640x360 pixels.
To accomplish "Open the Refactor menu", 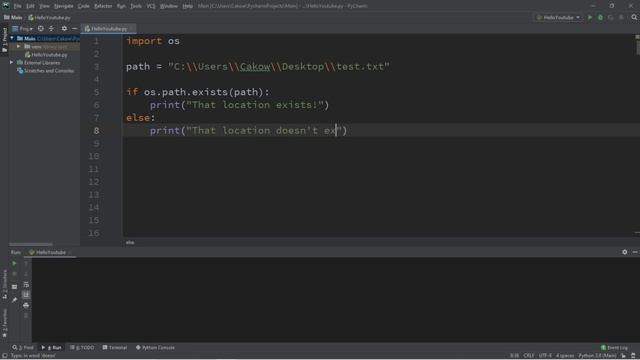I will tap(103, 6).
